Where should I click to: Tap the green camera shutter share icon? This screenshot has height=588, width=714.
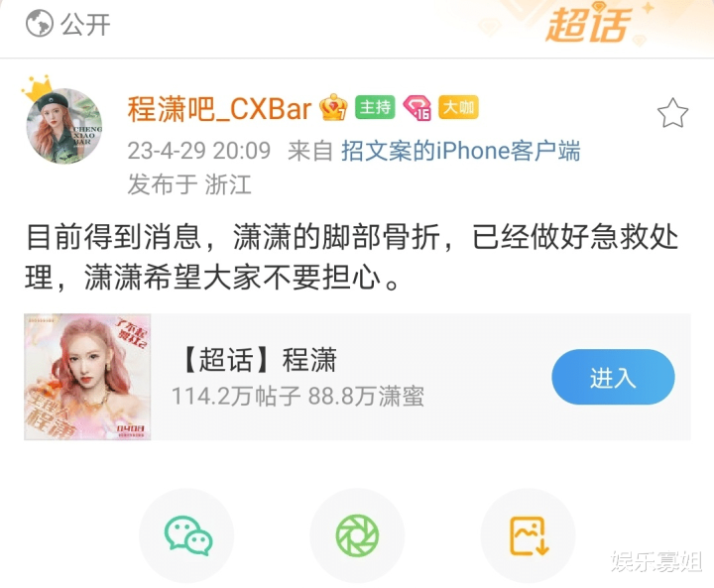click(x=357, y=535)
